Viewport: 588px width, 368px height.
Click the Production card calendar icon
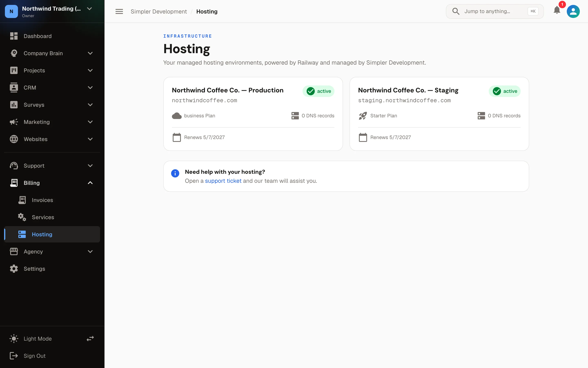[x=177, y=137]
